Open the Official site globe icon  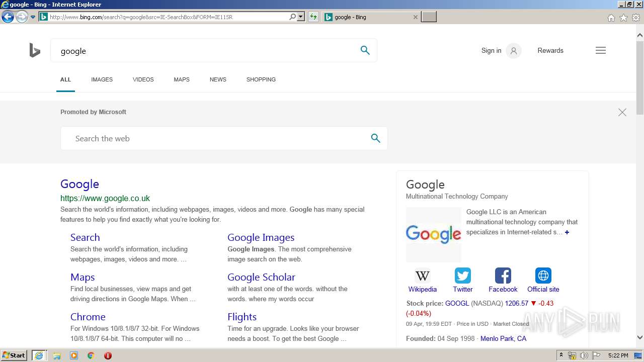(543, 276)
